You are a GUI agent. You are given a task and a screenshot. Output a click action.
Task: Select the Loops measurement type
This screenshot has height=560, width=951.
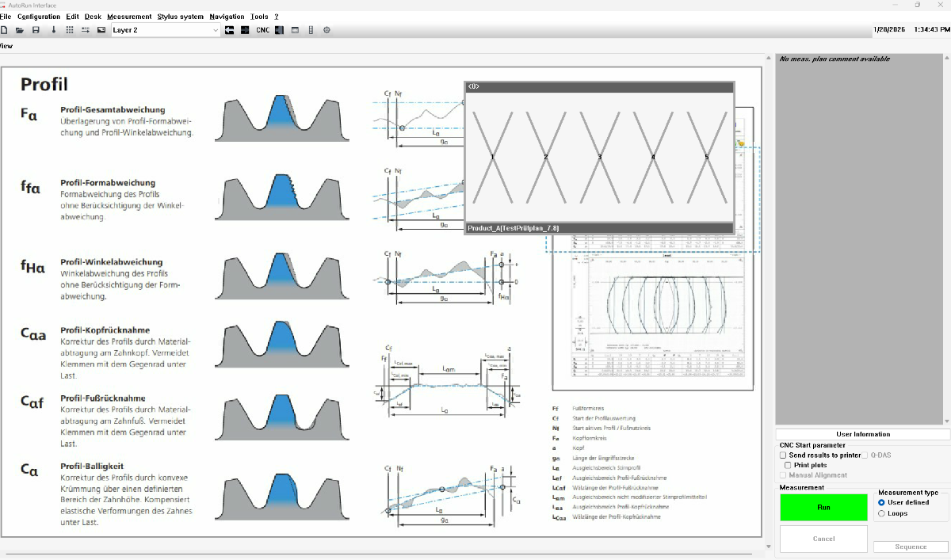881,513
